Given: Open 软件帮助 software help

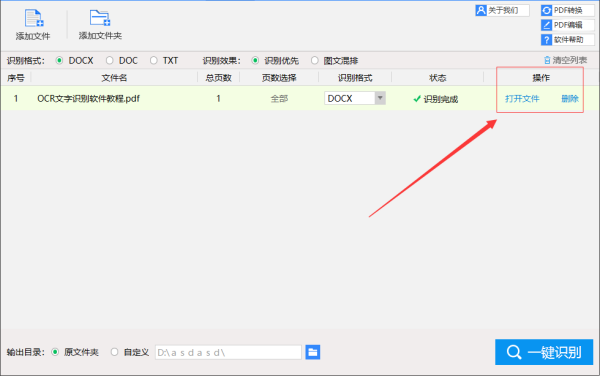Looking at the screenshot, I should (567, 39).
